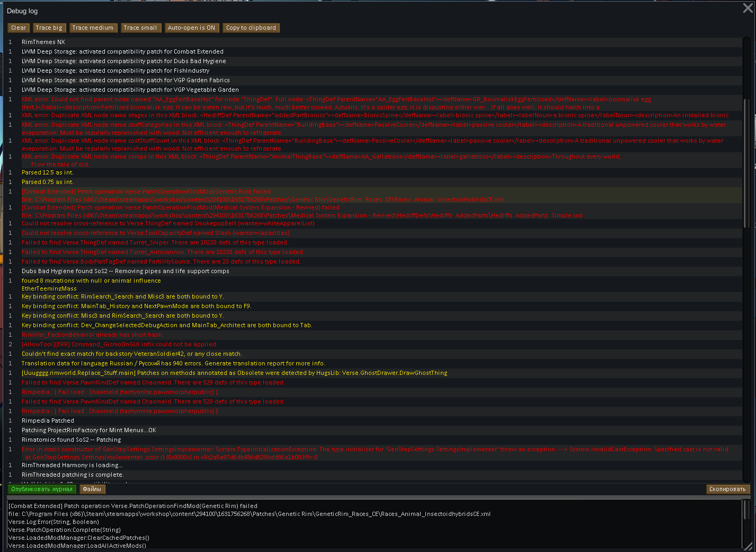Viewport: 756px width, 552px height.
Task: Click the stack trace pane scrollbar
Action: (746, 510)
